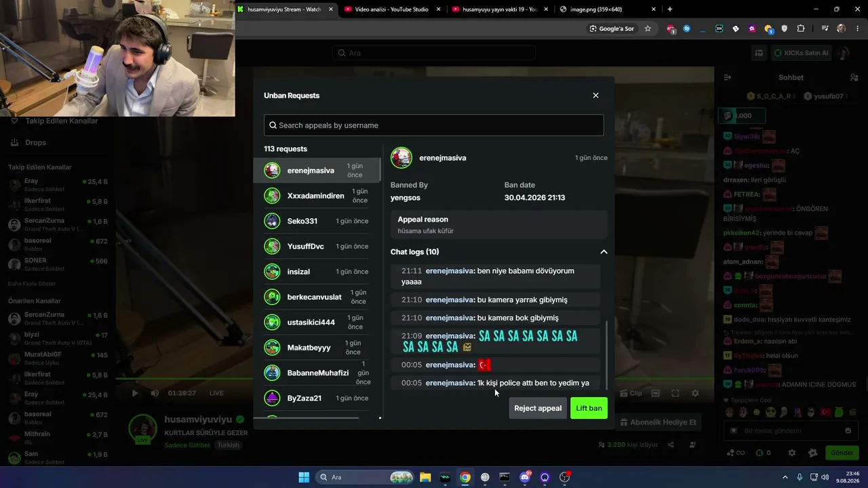The image size is (868, 488).
Task: Click the chat message input
Action: [790, 430]
